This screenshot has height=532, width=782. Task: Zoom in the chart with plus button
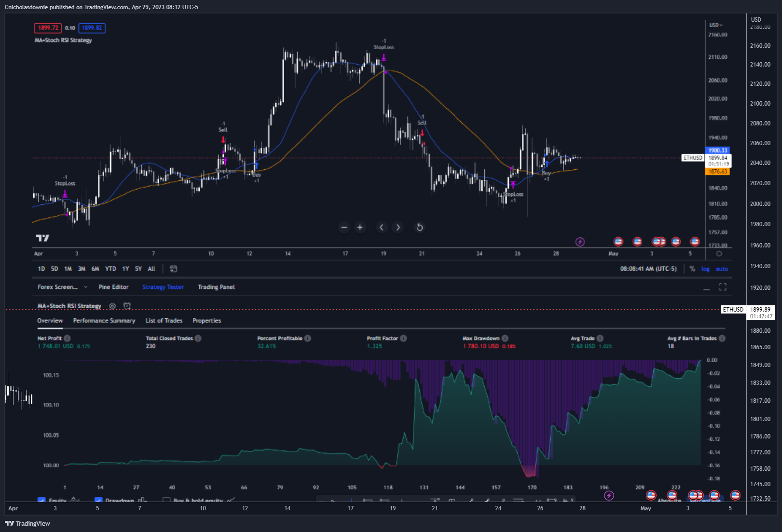pyautogui.click(x=360, y=227)
